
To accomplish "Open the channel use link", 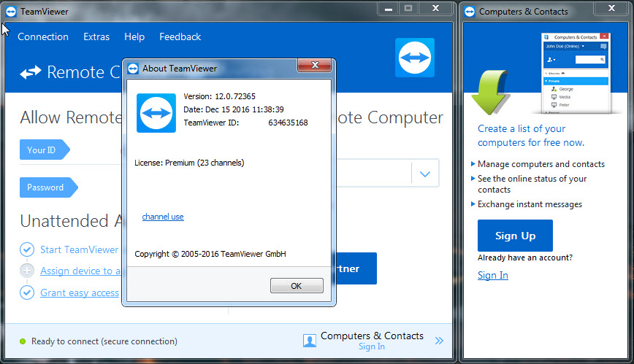I will click(x=163, y=217).
